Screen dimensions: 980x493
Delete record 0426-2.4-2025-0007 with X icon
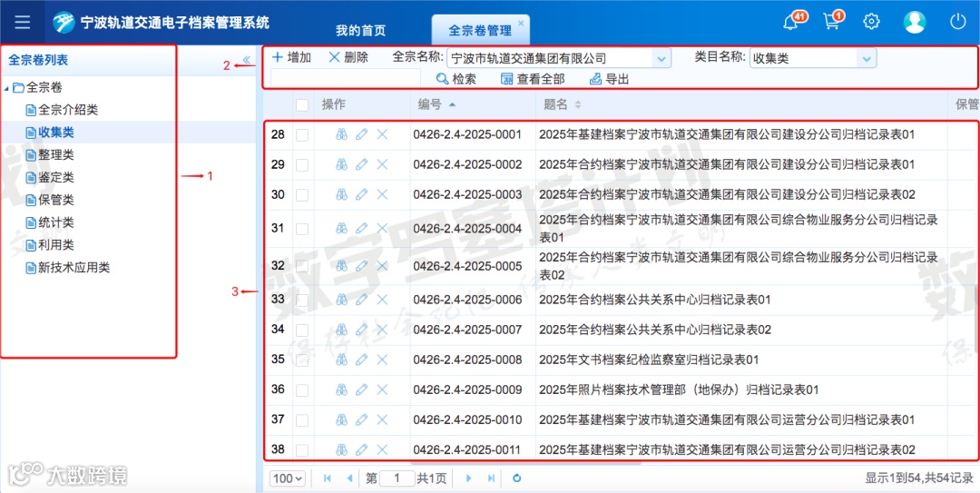tap(383, 329)
